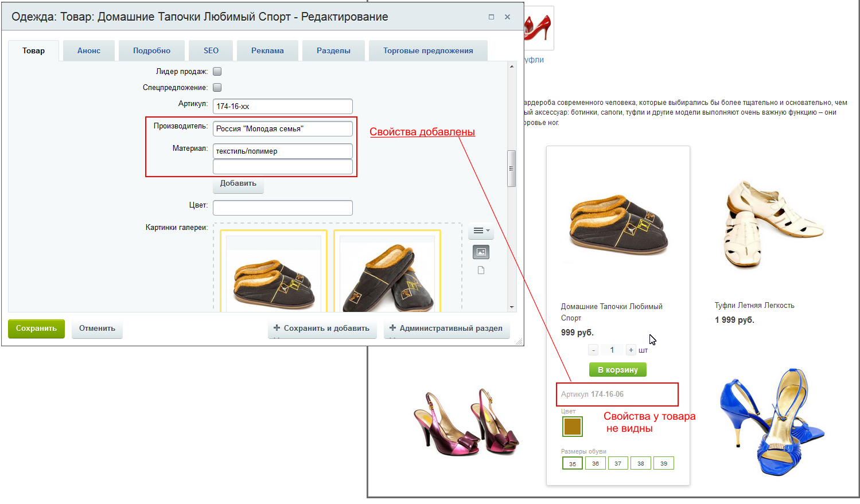Increase quantity with plus button

click(x=631, y=350)
